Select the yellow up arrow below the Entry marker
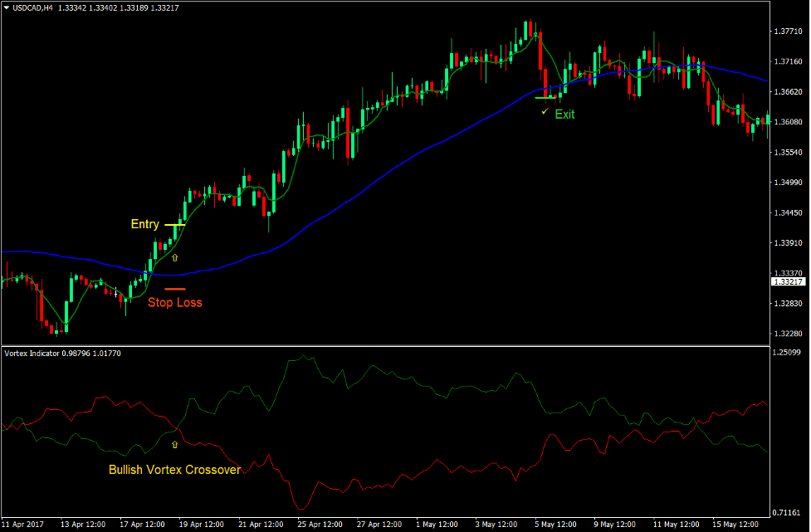811x532 pixels. point(174,259)
